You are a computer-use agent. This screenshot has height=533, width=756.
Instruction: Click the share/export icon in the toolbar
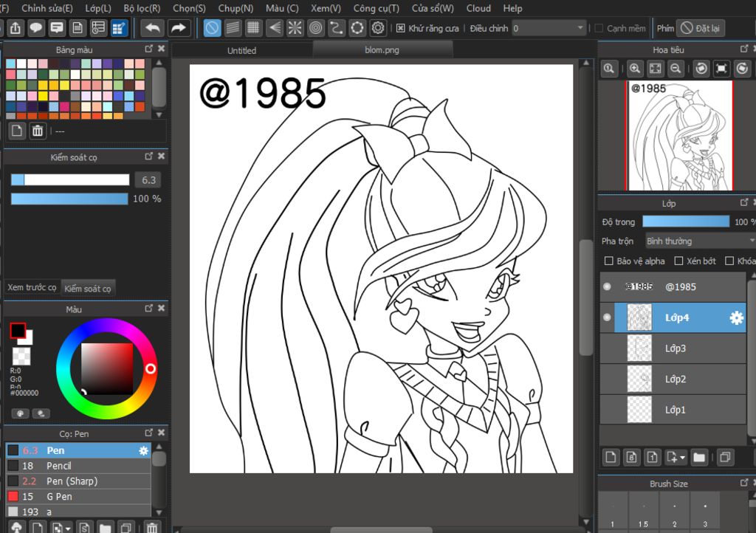tap(16, 28)
